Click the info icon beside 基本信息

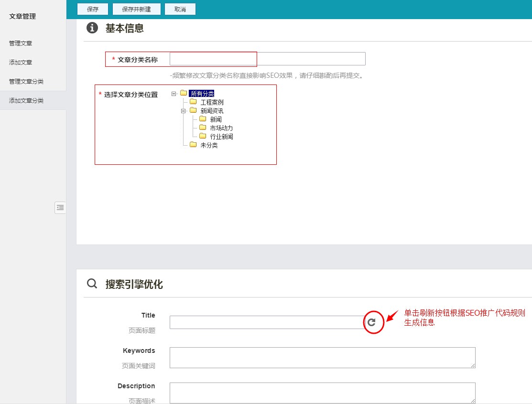click(92, 28)
